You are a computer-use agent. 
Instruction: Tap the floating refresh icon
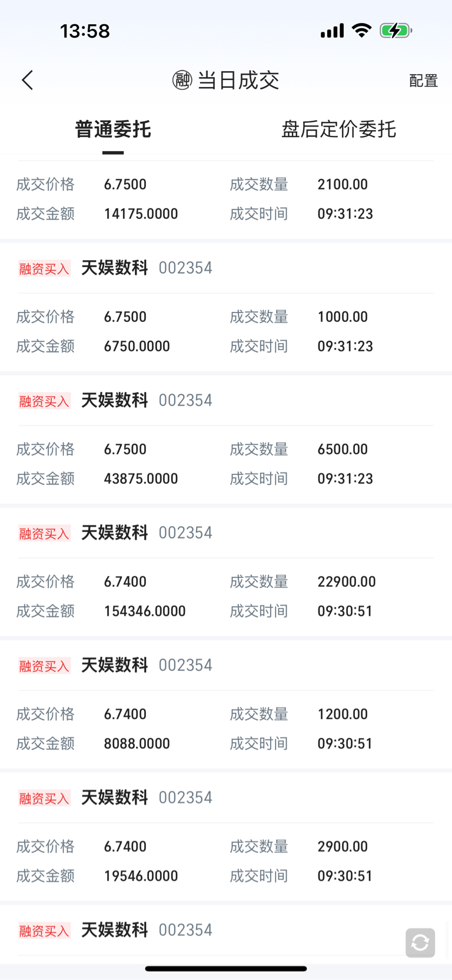[420, 943]
